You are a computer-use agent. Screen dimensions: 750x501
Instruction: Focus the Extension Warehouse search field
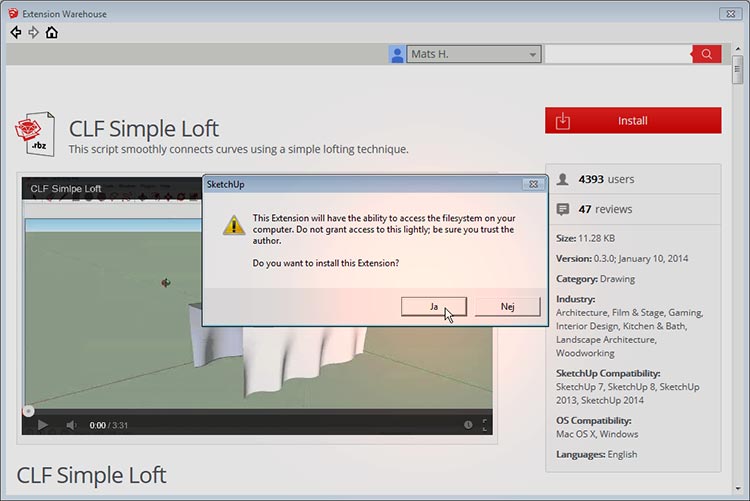(x=618, y=54)
